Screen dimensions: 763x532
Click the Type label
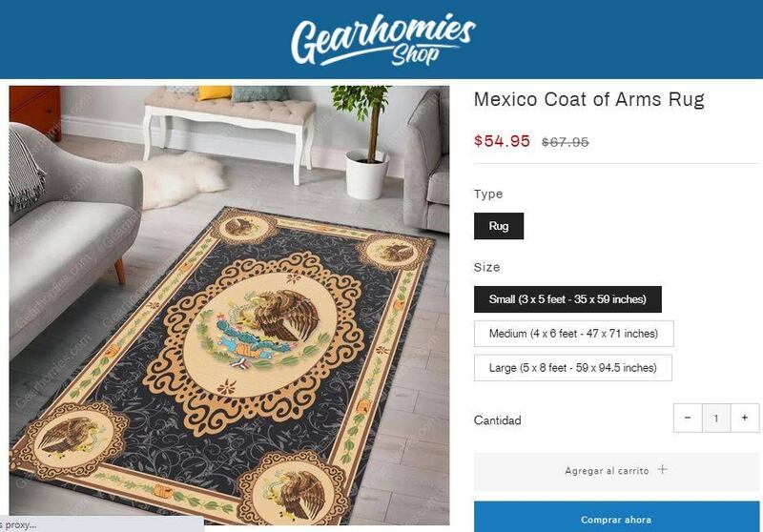(488, 194)
